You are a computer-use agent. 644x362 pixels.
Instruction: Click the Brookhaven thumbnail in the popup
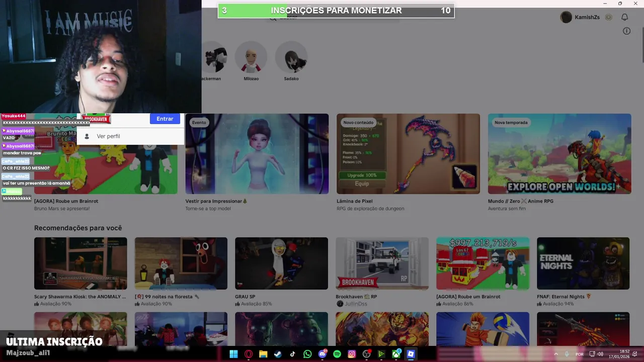[96, 119]
